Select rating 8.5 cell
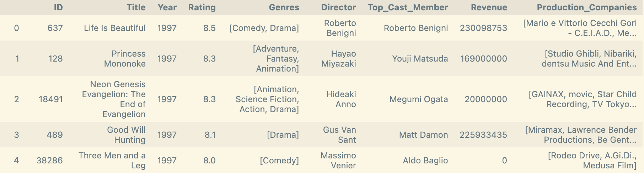Image resolution: width=644 pixels, height=173 pixels. tap(209, 28)
